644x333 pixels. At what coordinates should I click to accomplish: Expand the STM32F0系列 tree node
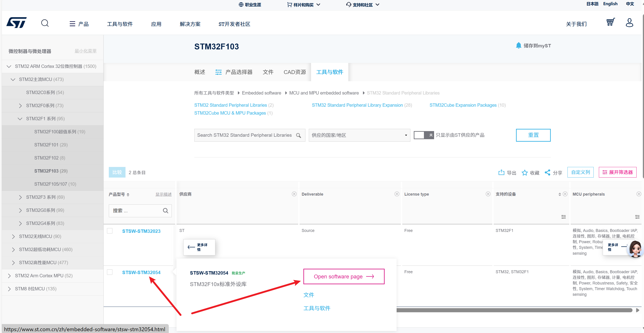coord(20,106)
